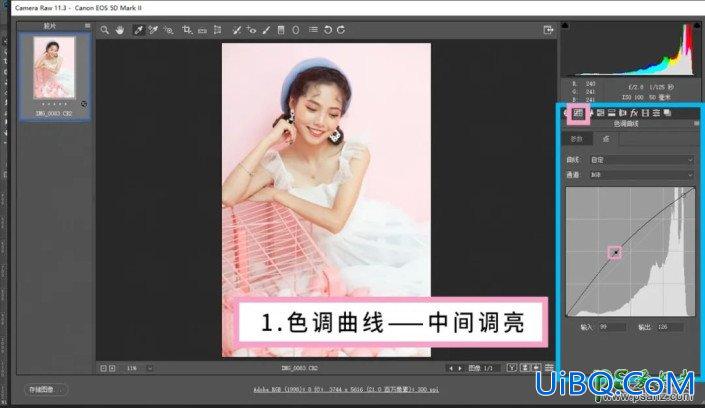Focus the 输出 output value field

point(670,327)
